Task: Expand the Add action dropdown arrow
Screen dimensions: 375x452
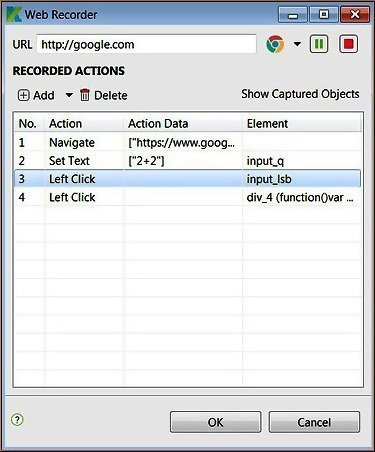Action: [x=69, y=95]
